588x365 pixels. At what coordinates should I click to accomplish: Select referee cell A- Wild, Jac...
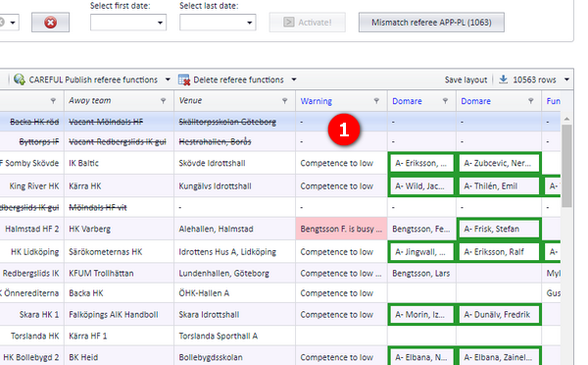click(x=421, y=185)
